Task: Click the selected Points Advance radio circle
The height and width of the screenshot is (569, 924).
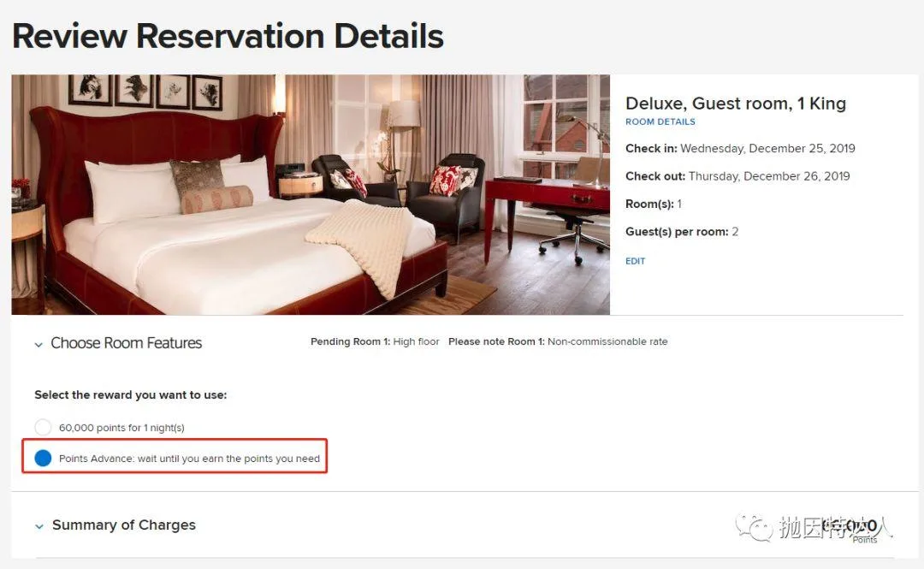Action: click(x=43, y=458)
